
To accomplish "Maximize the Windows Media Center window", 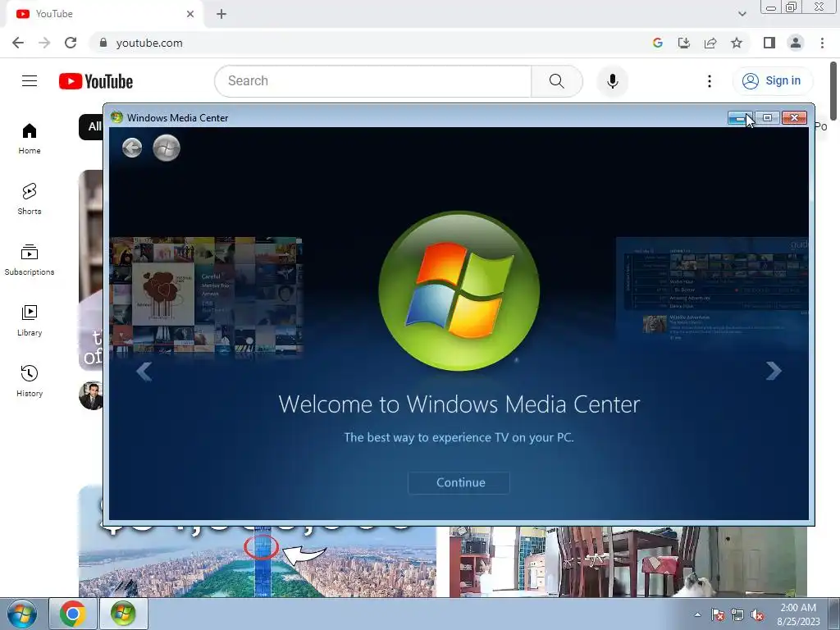I will pos(767,118).
